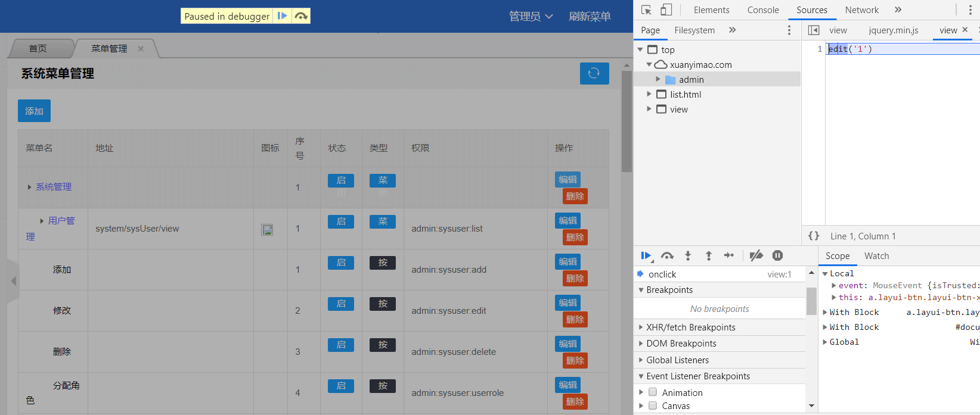Viewport: 980px width, 415px height.
Task: Toggle pause on exceptions button
Action: click(777, 255)
